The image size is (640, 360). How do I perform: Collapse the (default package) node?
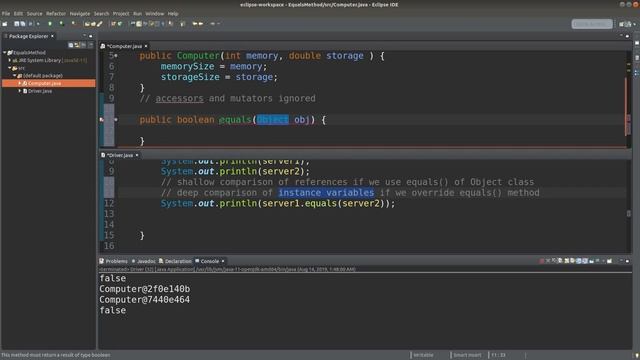click(14, 76)
